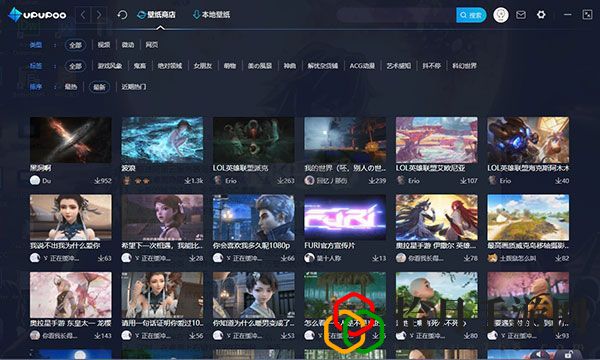The image size is (600, 360).
Task: Open the Blitzcrank robot LOL wallpaper thumbnail
Action: (x=528, y=140)
